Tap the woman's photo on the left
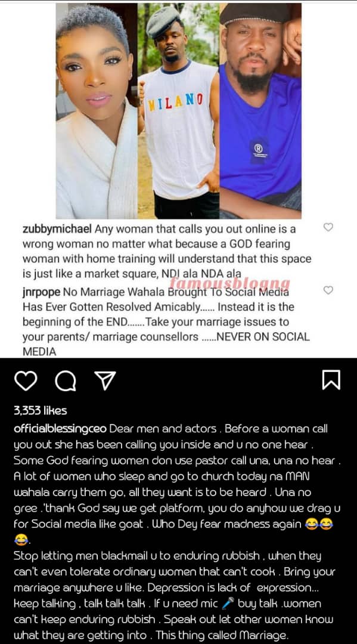Image resolution: width=357 pixels, height=644 pixels. click(x=97, y=111)
